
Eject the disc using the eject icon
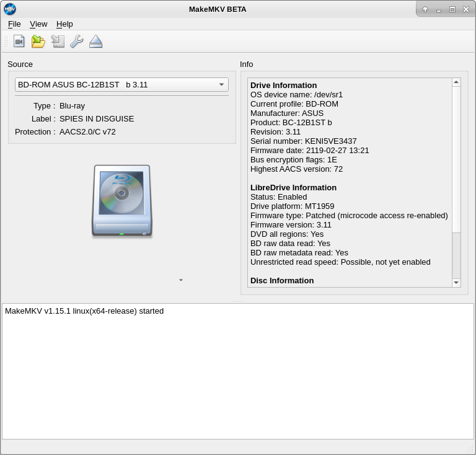95,42
